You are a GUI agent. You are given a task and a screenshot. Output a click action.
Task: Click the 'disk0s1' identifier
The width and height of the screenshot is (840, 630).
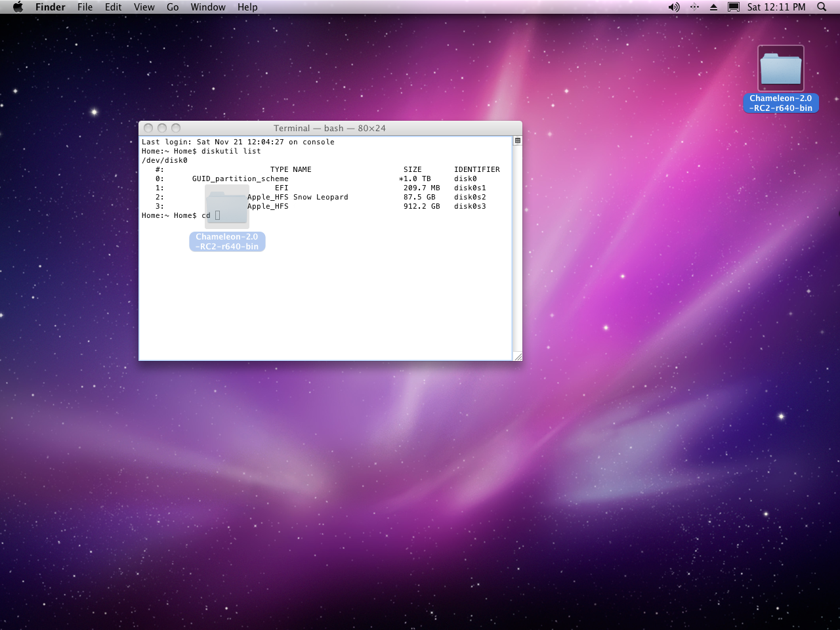[470, 188]
